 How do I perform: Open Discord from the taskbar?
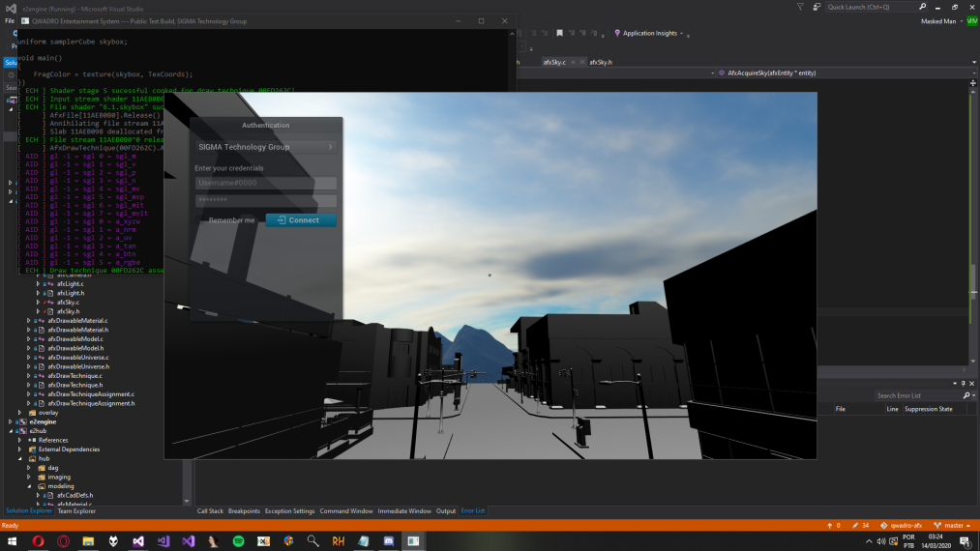pos(388,541)
